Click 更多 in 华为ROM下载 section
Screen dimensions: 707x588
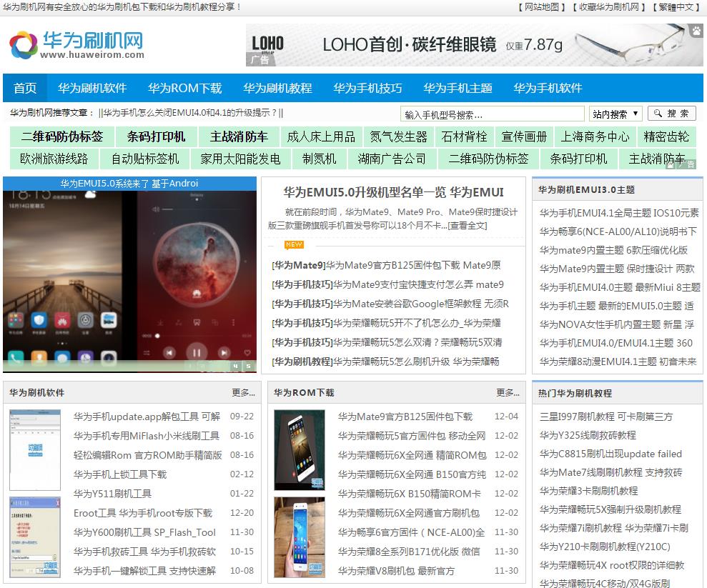(508, 393)
